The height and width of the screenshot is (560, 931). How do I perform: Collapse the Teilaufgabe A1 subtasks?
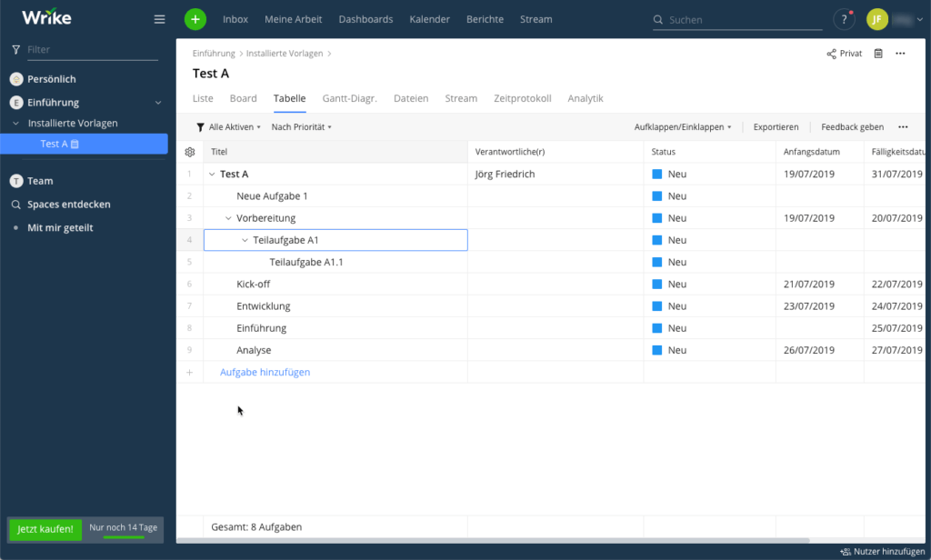[245, 240]
